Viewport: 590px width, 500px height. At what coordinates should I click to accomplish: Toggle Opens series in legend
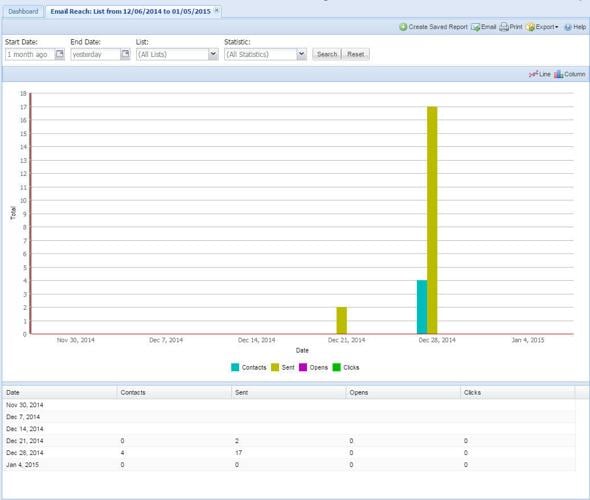coord(313,367)
